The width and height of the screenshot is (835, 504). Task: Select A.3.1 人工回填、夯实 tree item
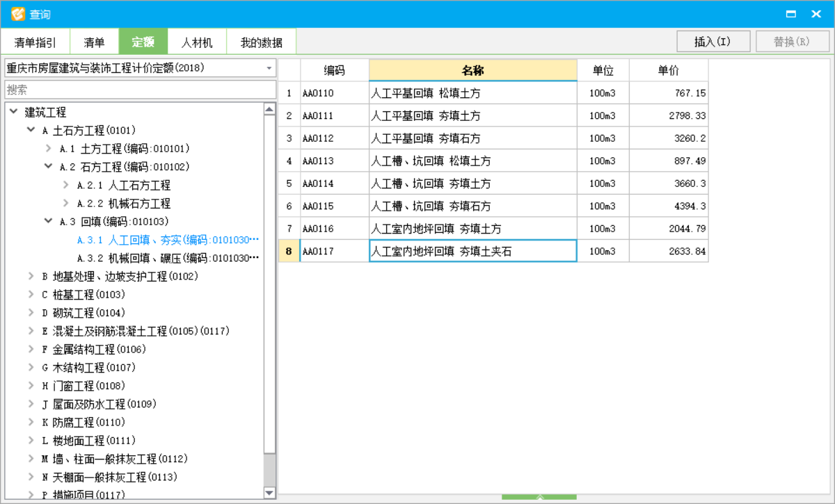pyautogui.click(x=168, y=240)
